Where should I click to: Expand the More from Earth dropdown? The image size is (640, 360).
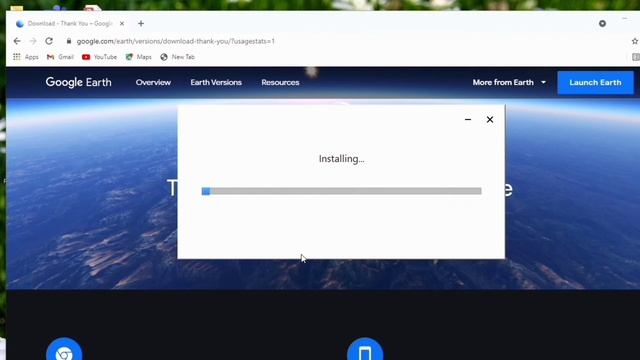[x=509, y=82]
